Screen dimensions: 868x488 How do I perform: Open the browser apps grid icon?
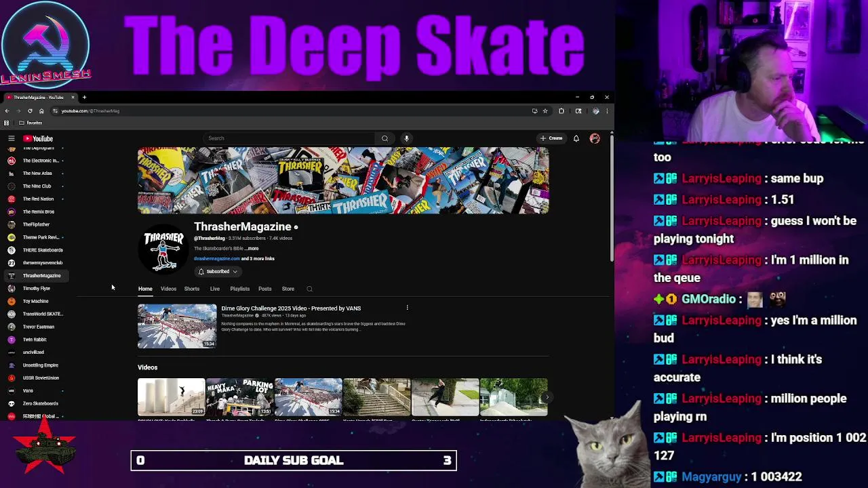[x=7, y=123]
